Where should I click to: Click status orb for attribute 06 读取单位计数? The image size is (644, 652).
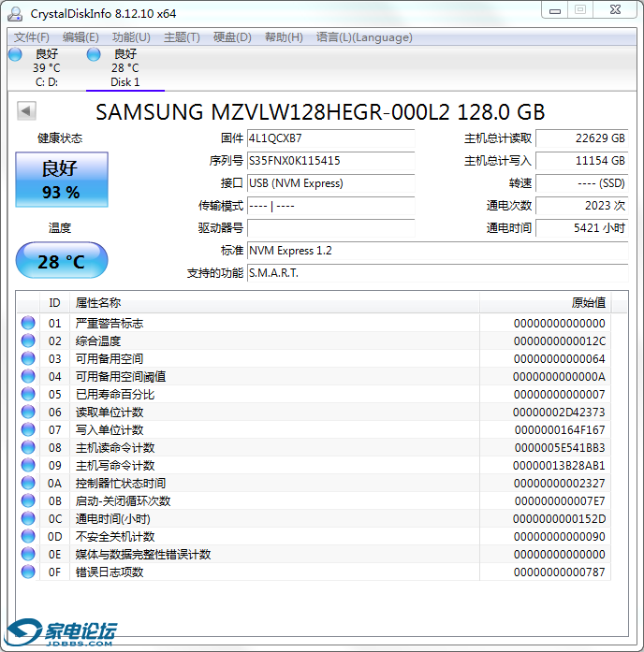tap(28, 412)
